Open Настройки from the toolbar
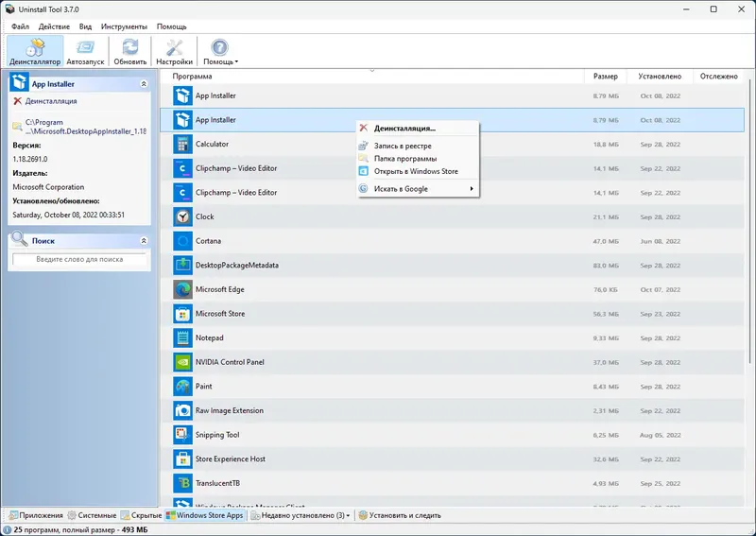 pos(174,51)
